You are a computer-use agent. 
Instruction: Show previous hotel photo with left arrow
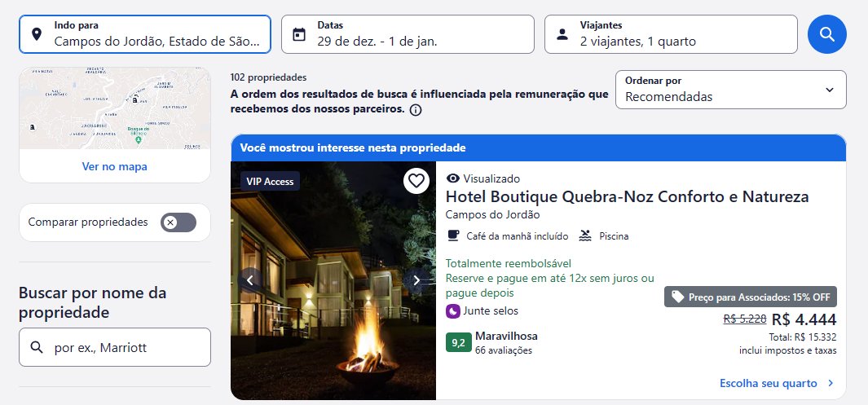click(x=249, y=280)
